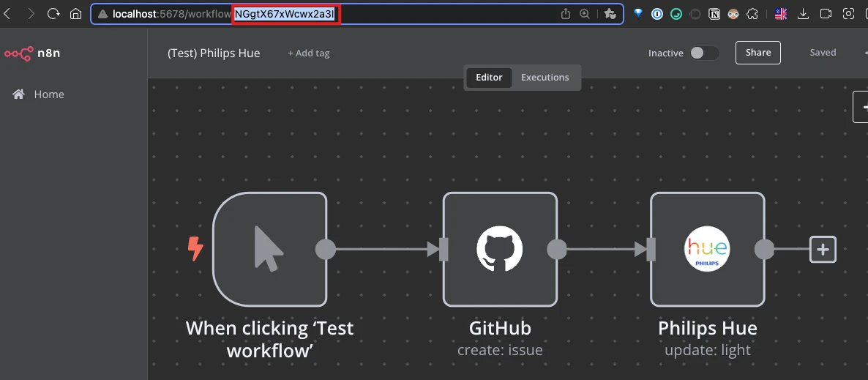
Task: Click the browser forward arrow
Action: click(x=31, y=14)
